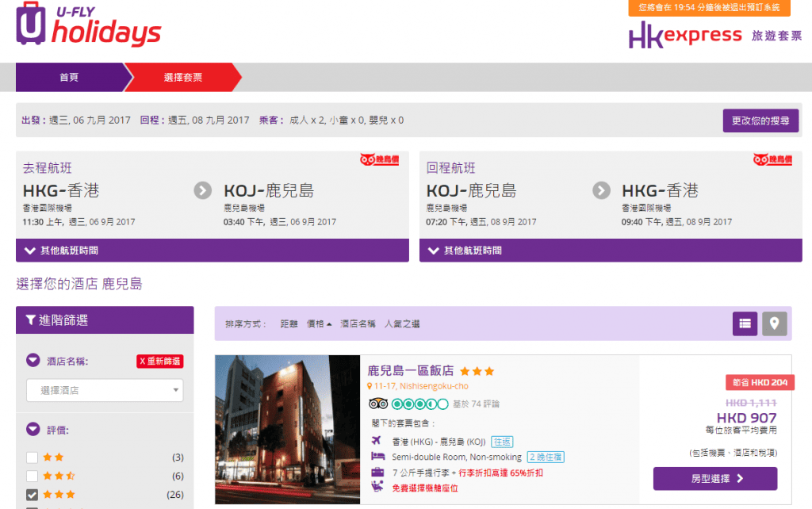The image size is (812, 509).
Task: Check the 2-star rating checkbox
Action: [33, 457]
